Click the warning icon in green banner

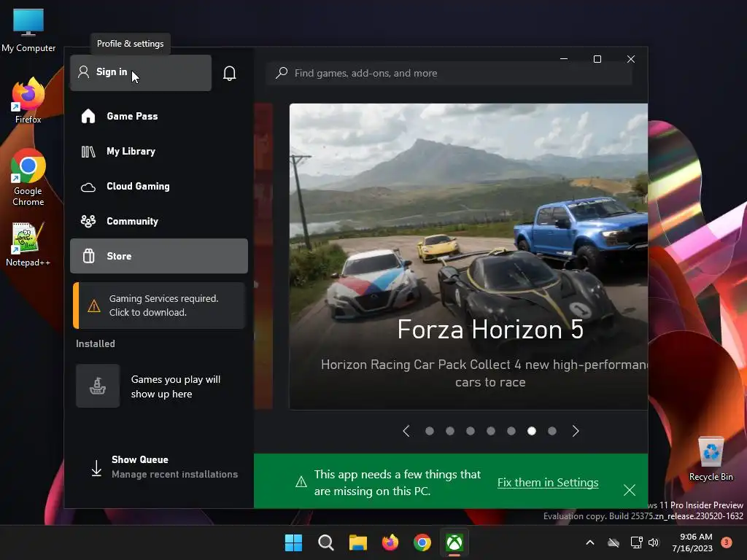[x=301, y=482]
